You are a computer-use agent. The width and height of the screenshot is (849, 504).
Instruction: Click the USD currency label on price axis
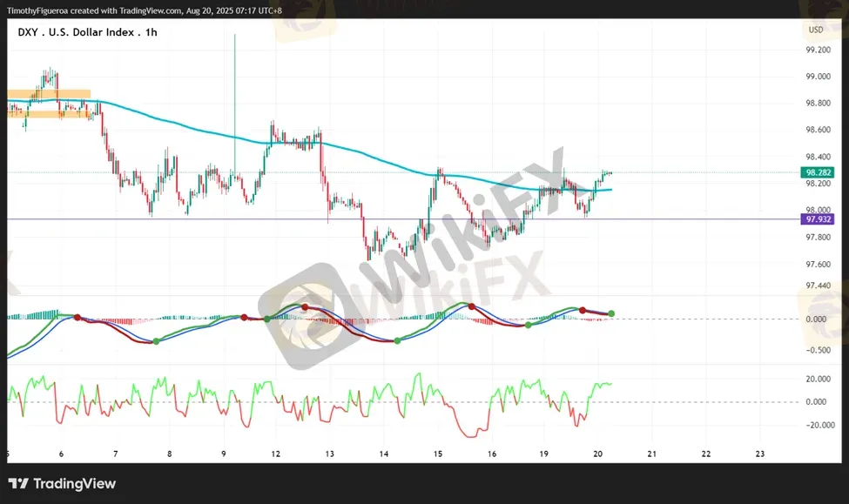click(815, 30)
